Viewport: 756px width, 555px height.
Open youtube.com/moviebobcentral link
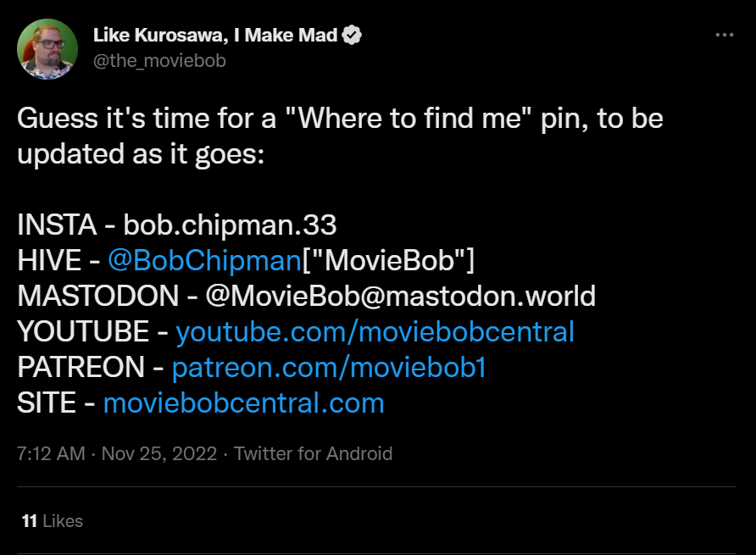[x=375, y=331]
